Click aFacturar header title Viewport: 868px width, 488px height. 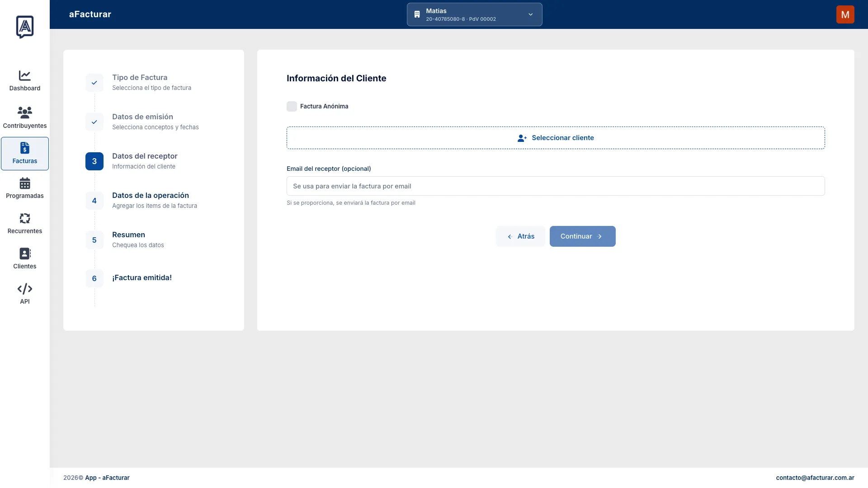click(x=90, y=14)
